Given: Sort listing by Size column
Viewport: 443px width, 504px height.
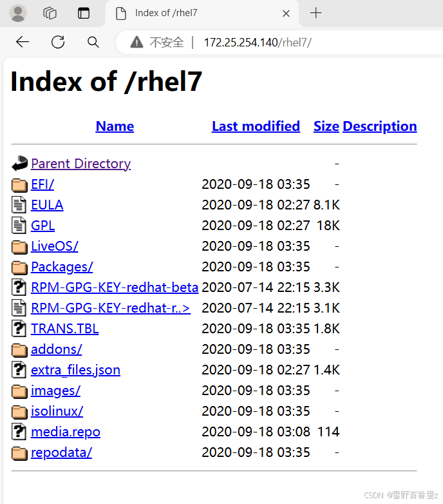Looking at the screenshot, I should (326, 126).
